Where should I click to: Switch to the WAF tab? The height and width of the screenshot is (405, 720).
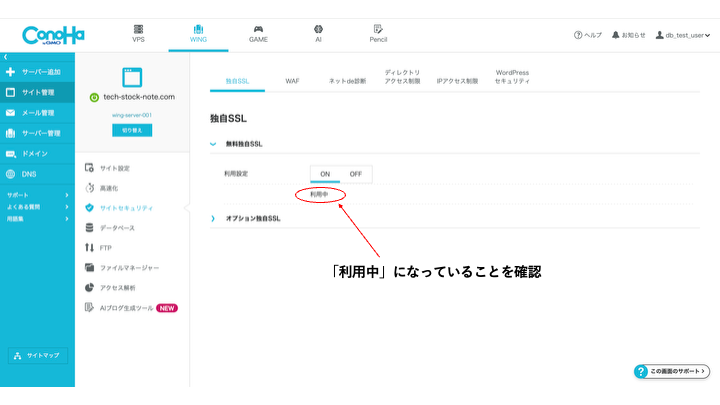(x=292, y=79)
